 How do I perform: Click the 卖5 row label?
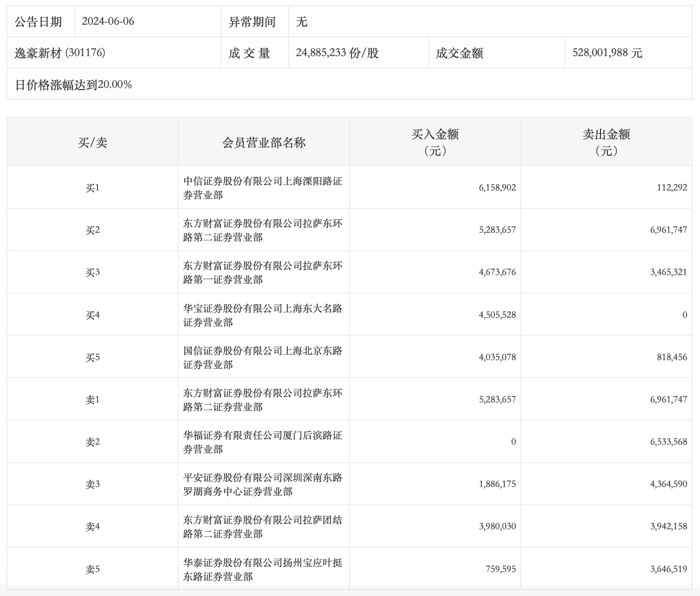[x=93, y=569]
